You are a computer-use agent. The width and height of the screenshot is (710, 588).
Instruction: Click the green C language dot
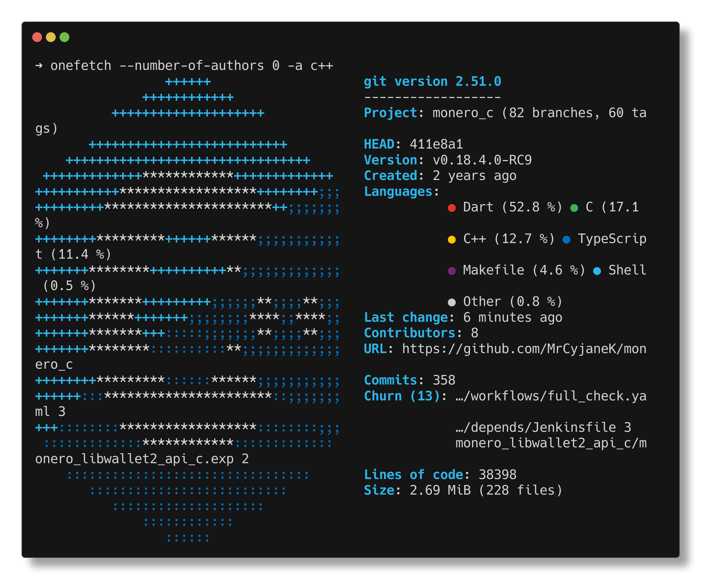pos(574,208)
